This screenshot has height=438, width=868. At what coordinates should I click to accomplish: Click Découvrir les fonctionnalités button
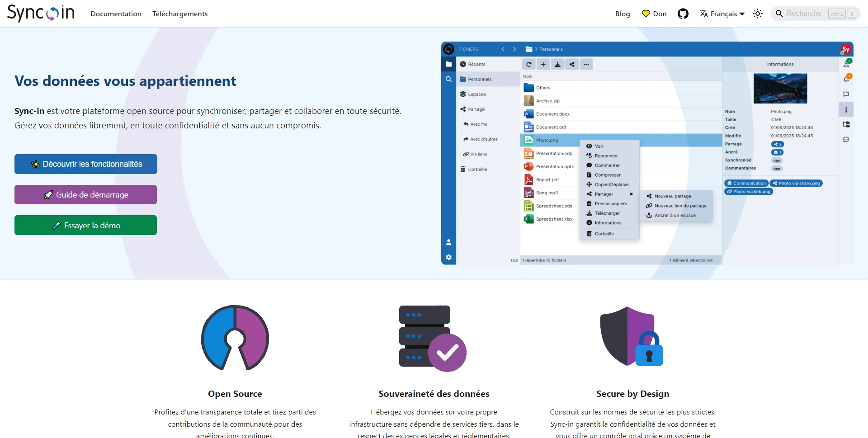(x=86, y=164)
